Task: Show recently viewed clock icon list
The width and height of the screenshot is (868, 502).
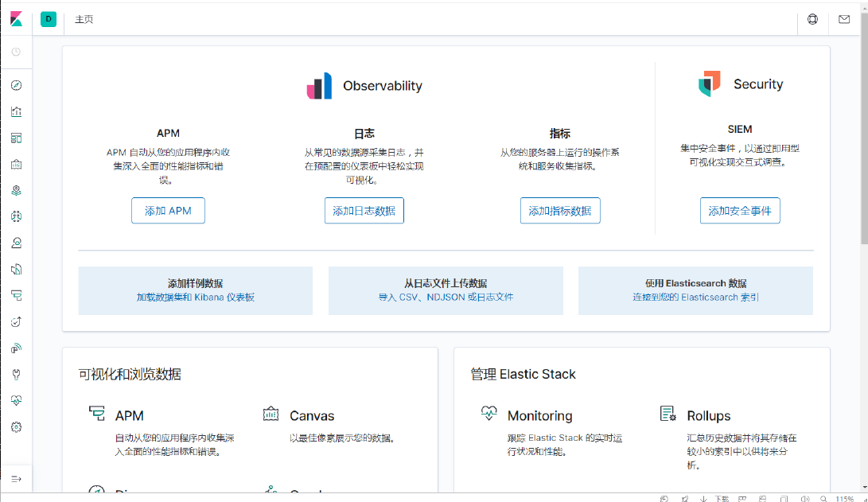Action: tap(16, 52)
